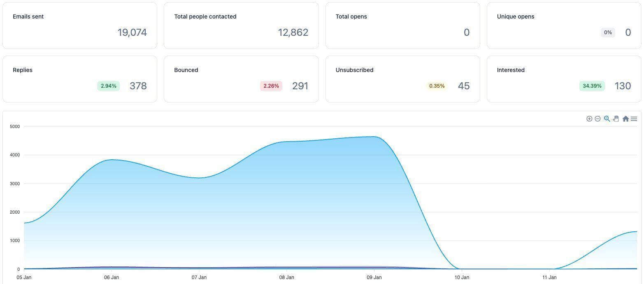
Task: Activate the selection zoom magnifier tool
Action: (x=607, y=119)
